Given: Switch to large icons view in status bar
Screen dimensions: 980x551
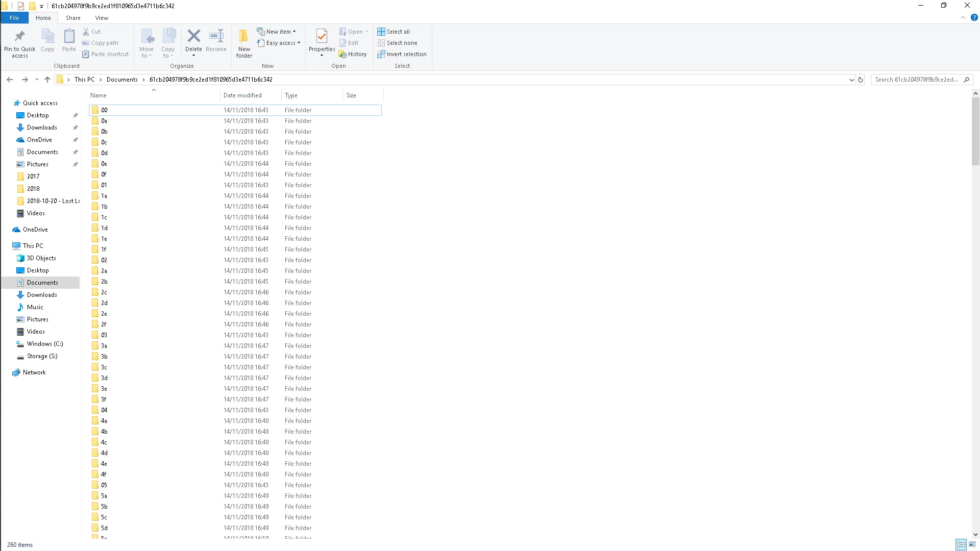Looking at the screenshot, I should 973,544.
